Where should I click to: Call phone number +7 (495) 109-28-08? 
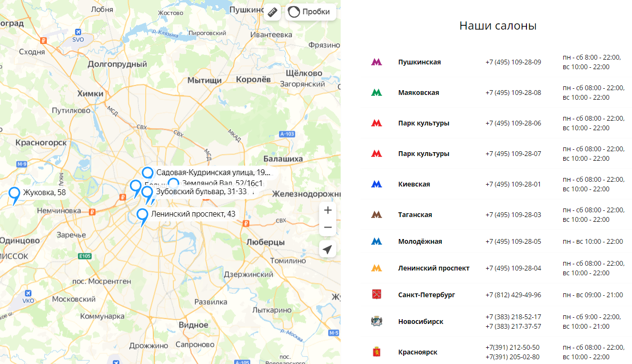coord(513,93)
